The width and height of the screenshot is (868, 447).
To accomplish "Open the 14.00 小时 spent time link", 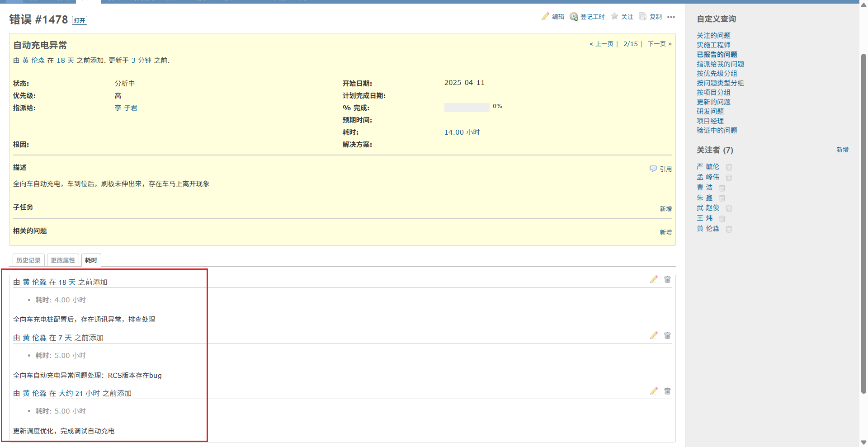I will tap(462, 132).
